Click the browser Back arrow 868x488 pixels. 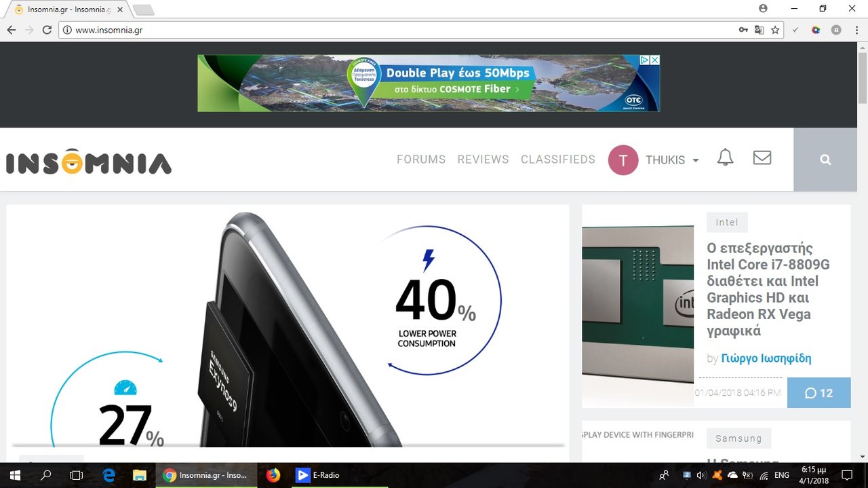point(11,30)
